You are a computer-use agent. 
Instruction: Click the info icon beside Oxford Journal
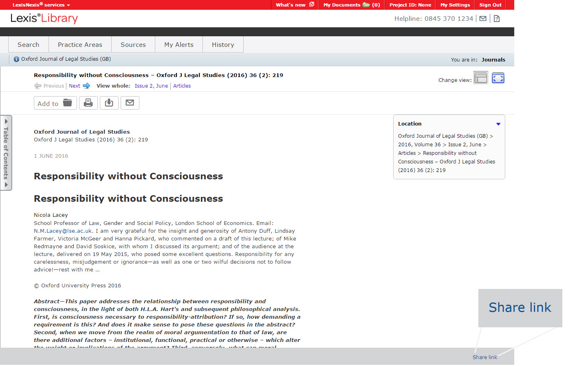[16, 59]
